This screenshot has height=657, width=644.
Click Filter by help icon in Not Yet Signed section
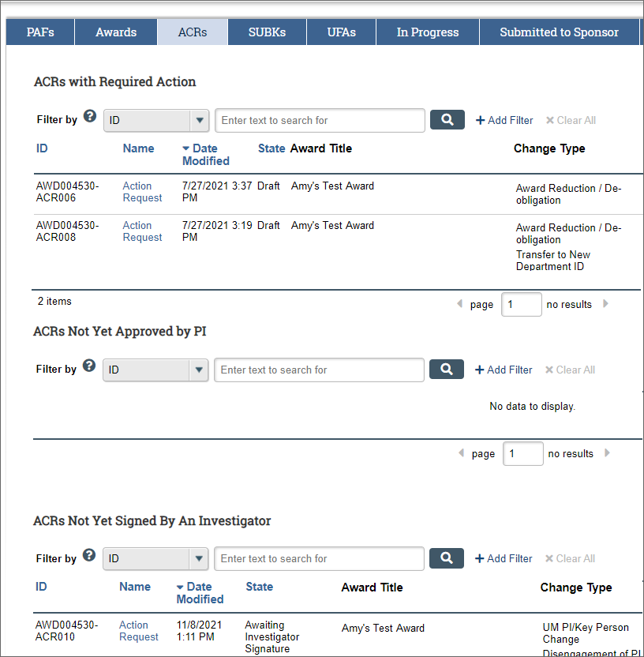coord(89,555)
